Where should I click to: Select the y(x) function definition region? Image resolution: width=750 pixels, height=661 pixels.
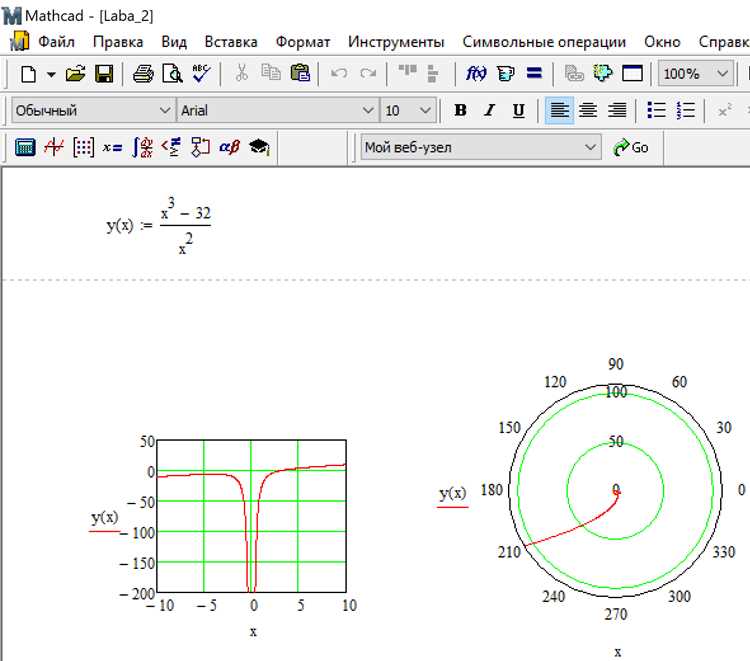[159, 226]
